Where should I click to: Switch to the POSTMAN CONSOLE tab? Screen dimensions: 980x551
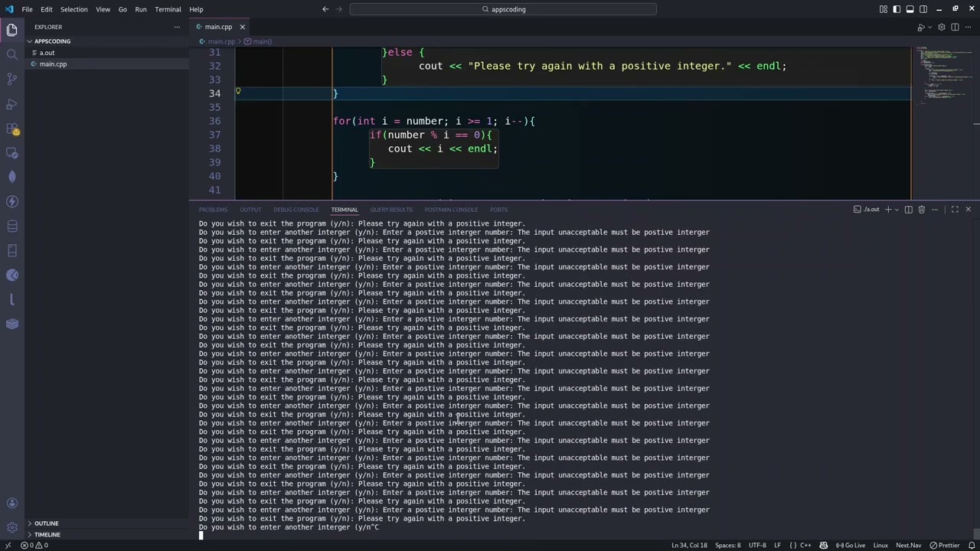point(451,209)
